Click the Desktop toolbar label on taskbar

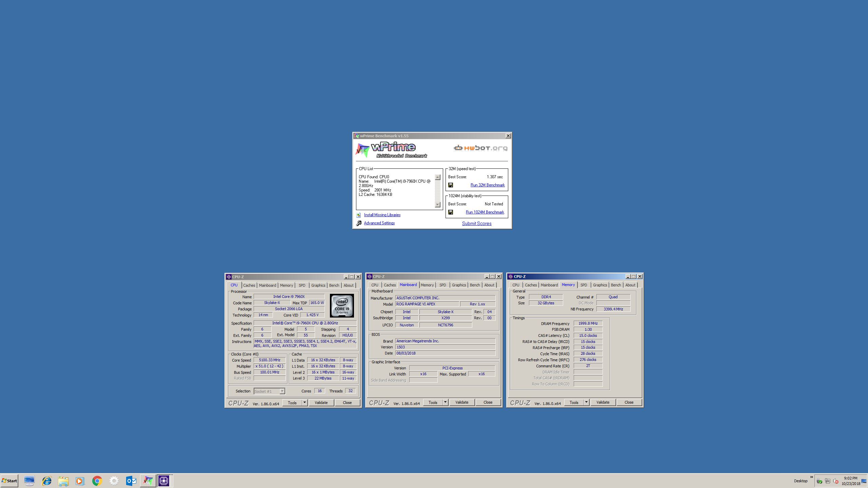(801, 481)
